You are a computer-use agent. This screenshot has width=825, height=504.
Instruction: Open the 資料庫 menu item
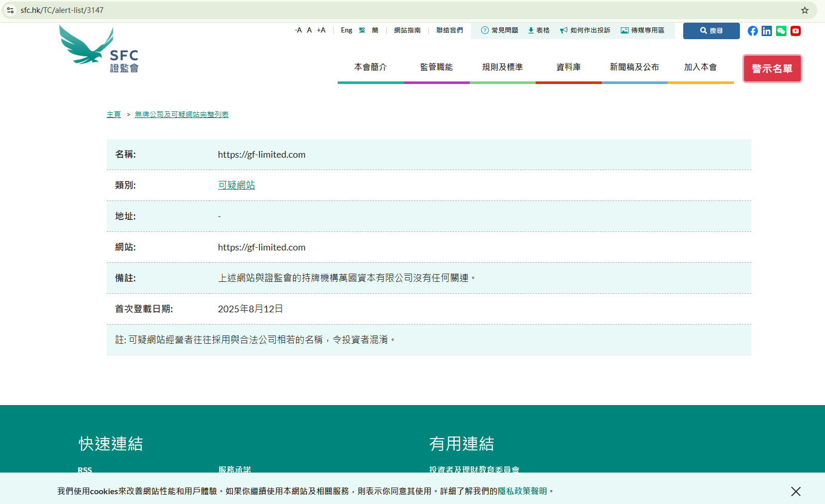tap(568, 68)
